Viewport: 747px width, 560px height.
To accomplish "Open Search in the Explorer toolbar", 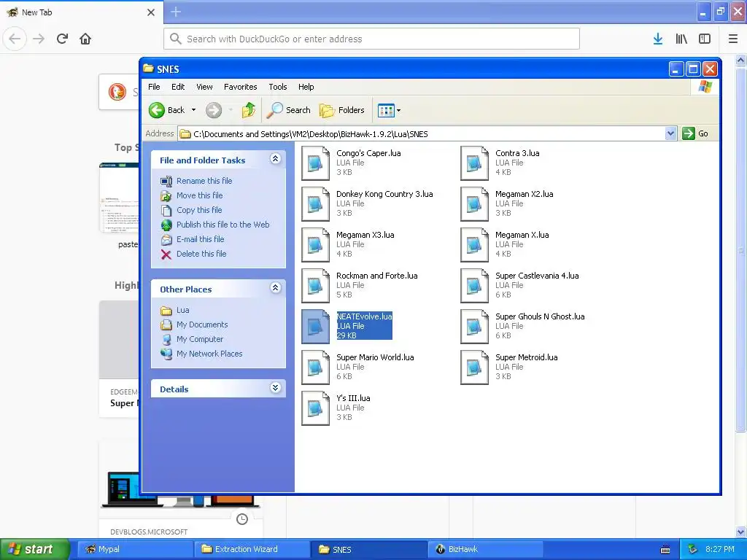I will [289, 110].
